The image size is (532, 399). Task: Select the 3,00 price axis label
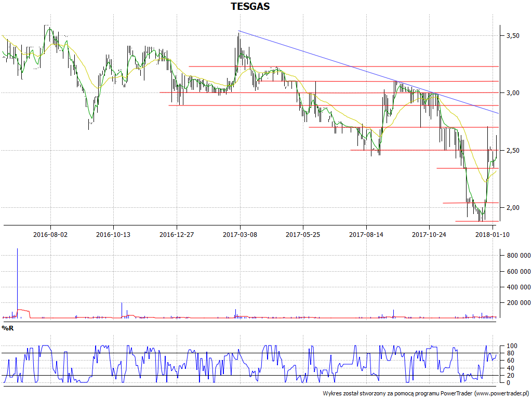coord(513,93)
